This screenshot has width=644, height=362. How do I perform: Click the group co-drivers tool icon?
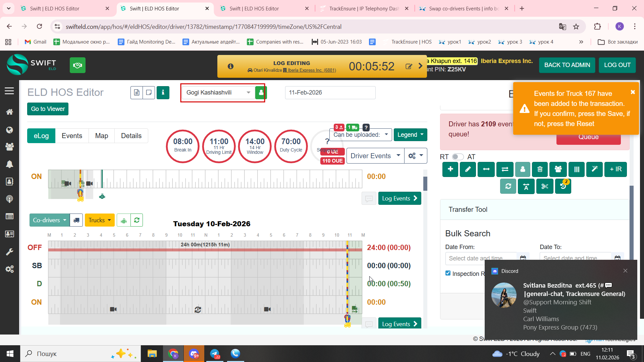click(558, 169)
